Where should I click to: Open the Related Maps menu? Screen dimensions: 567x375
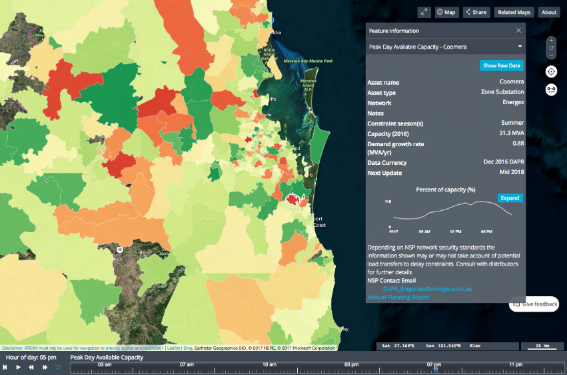pyautogui.click(x=514, y=12)
